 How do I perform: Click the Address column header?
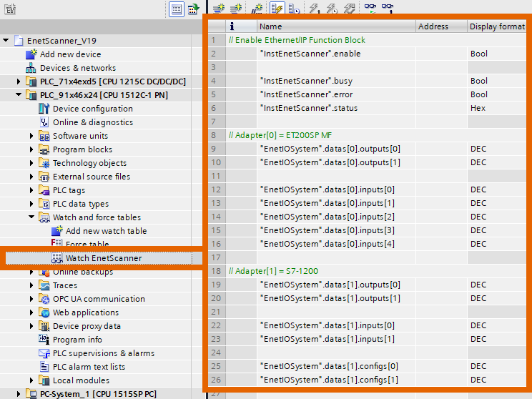coord(441,26)
